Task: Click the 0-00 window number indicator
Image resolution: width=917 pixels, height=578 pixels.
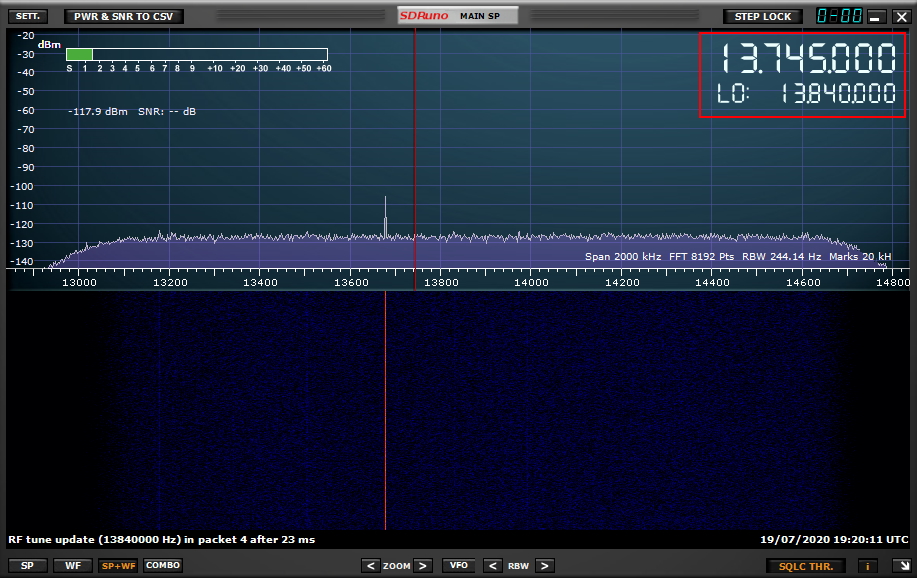Action: click(x=839, y=16)
